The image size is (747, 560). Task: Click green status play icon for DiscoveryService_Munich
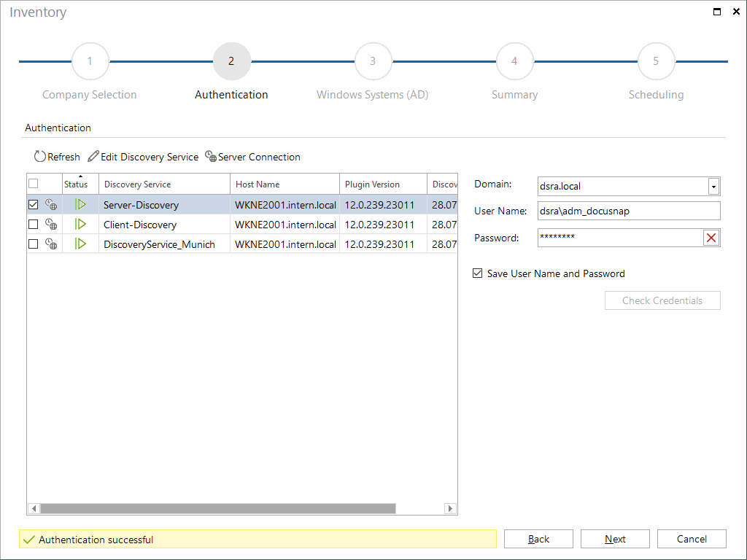click(80, 244)
